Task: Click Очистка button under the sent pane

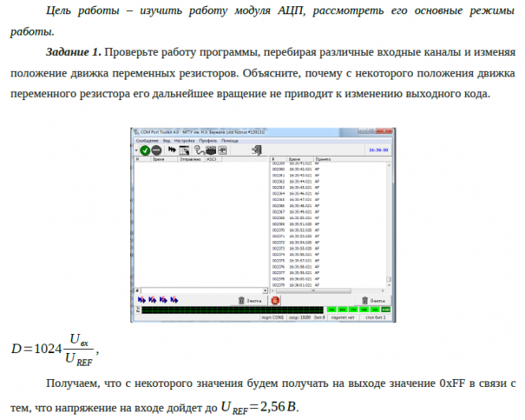Action: pyautogui.click(x=250, y=300)
